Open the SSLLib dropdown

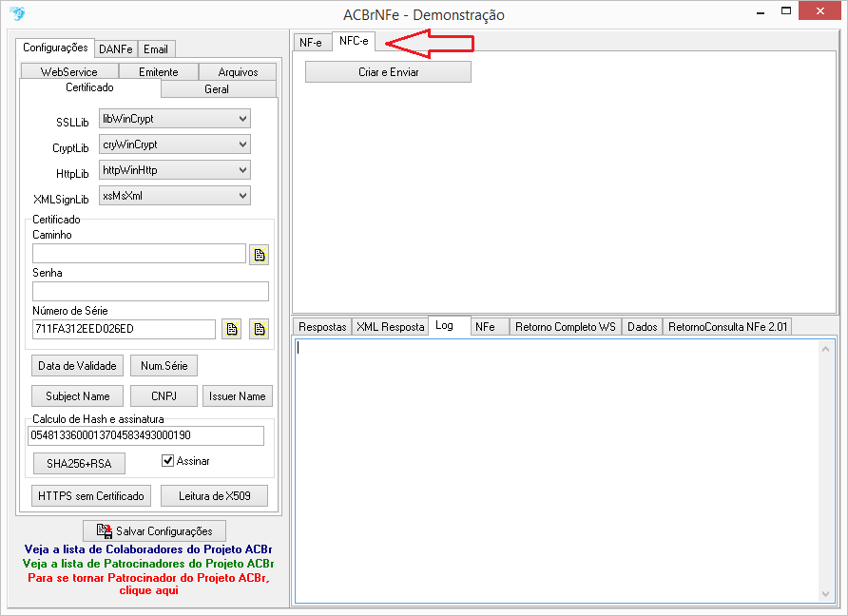[x=175, y=119]
